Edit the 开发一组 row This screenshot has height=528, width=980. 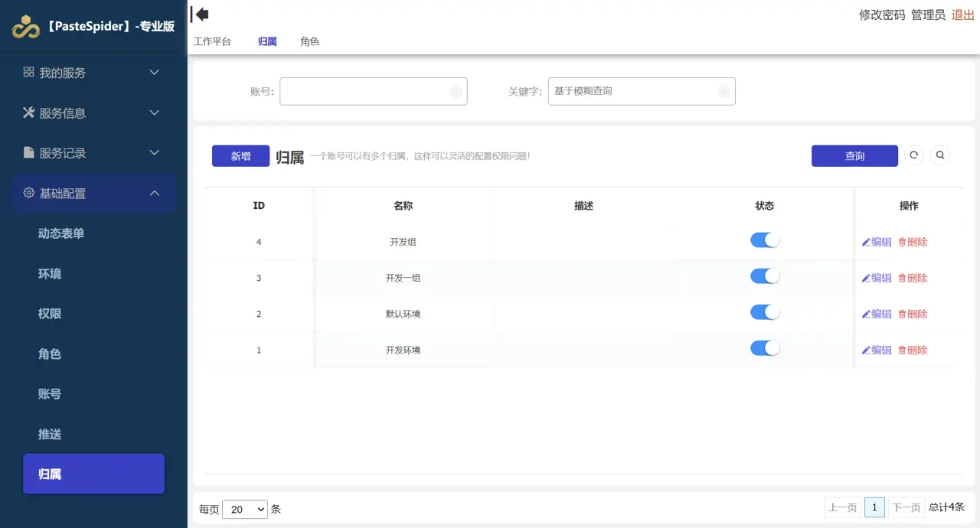click(877, 278)
